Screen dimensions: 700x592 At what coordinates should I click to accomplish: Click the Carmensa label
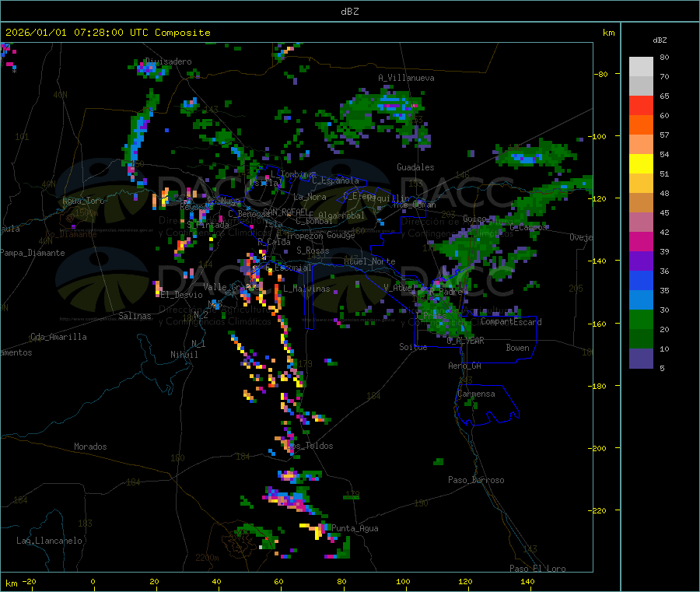(x=476, y=394)
